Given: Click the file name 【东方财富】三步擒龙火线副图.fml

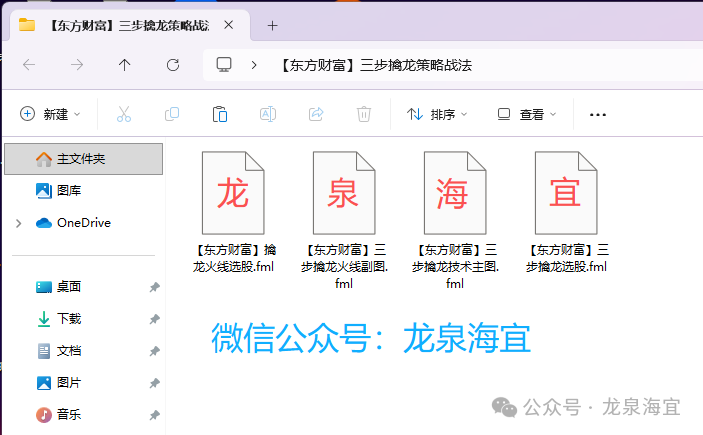Looking at the screenshot, I should click(344, 266).
